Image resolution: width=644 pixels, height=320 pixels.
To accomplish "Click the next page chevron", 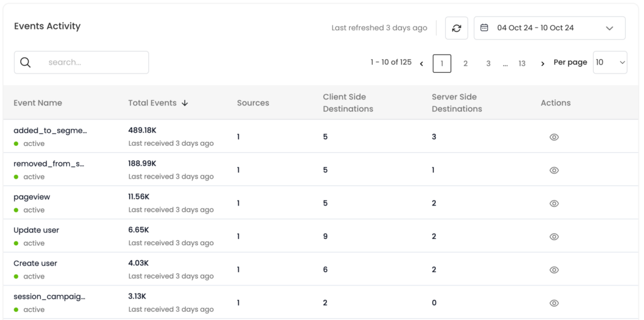I will (x=543, y=63).
